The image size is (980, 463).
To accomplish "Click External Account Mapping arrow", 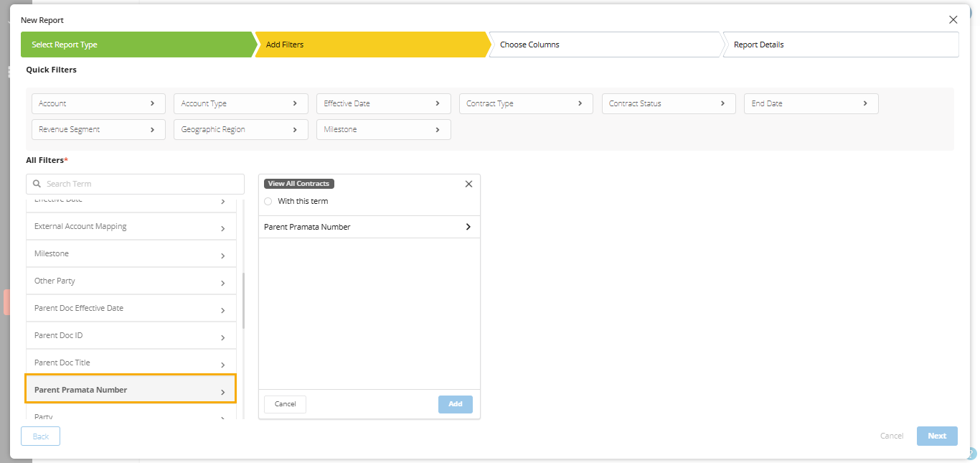I will pos(223,228).
